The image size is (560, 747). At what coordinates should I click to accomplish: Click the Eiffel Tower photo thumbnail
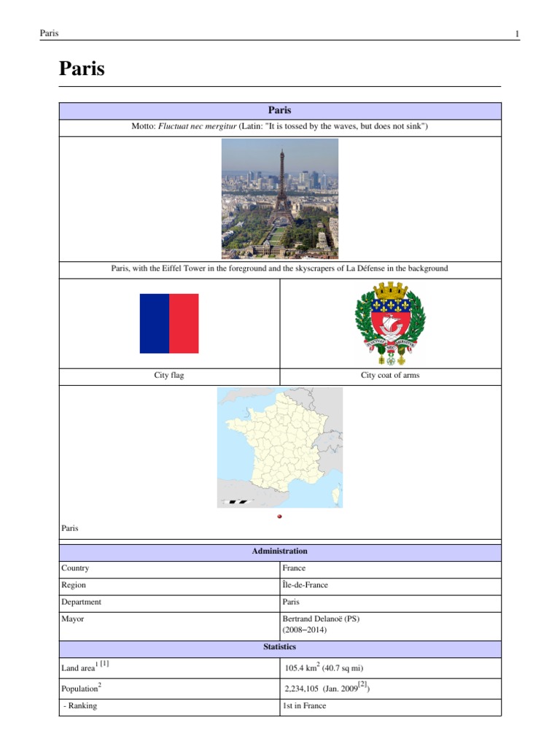[x=280, y=198]
